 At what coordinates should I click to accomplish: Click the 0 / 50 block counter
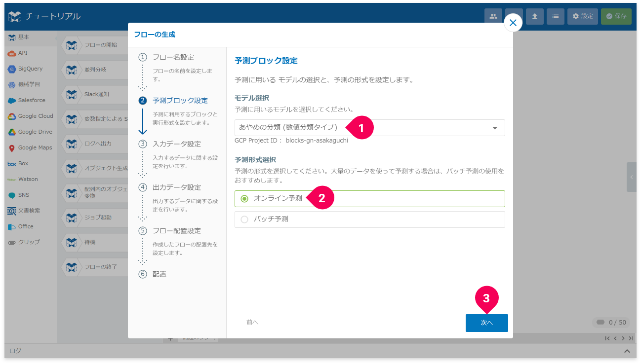612,323
